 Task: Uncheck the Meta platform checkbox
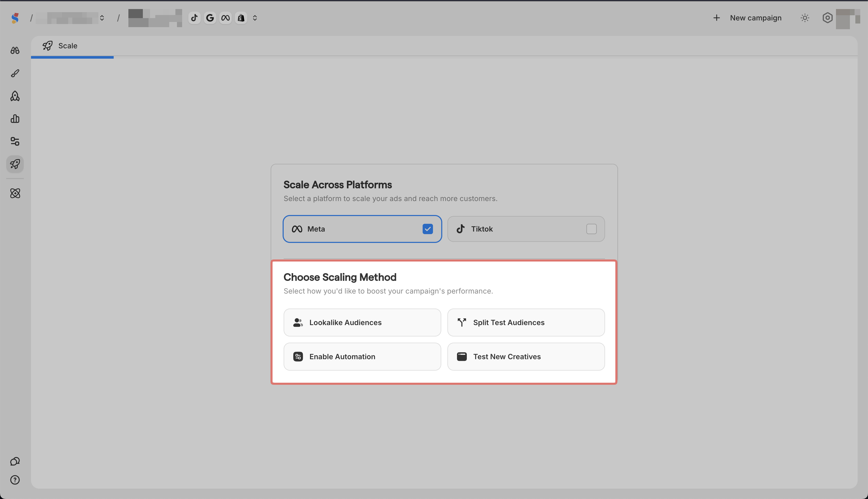click(428, 229)
